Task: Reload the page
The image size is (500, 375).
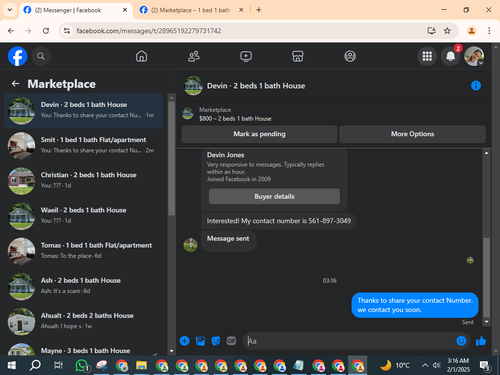Action: pos(46,31)
